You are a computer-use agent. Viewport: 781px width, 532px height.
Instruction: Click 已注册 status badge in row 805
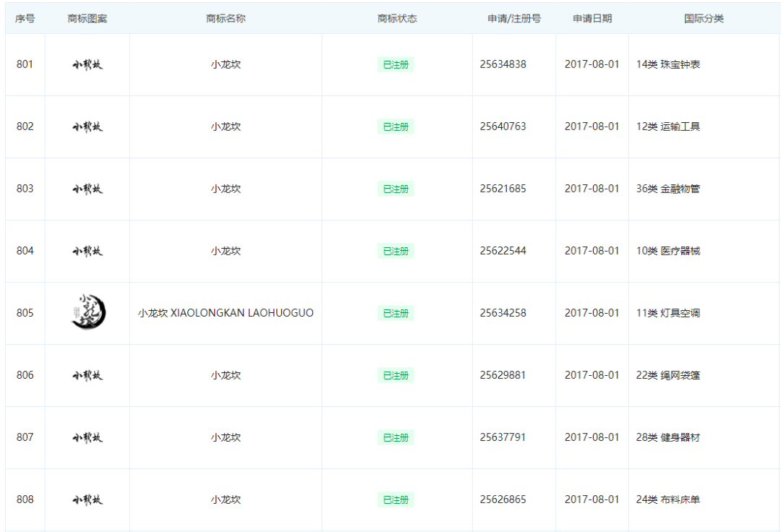(396, 314)
